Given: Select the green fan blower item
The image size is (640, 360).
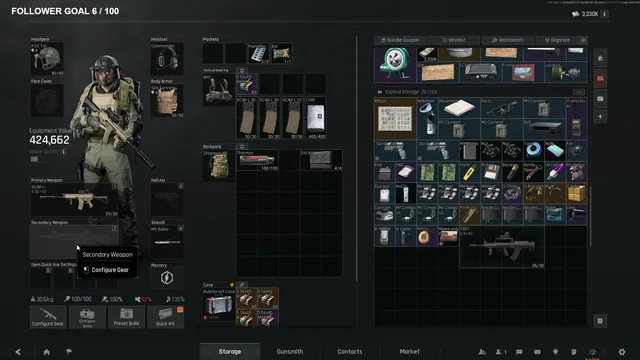Looking at the screenshot, I should pyautogui.click(x=395, y=64).
